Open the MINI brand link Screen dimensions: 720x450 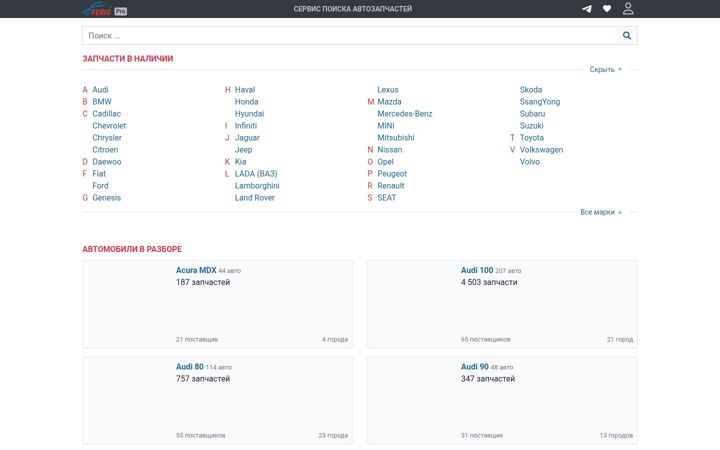tap(386, 125)
